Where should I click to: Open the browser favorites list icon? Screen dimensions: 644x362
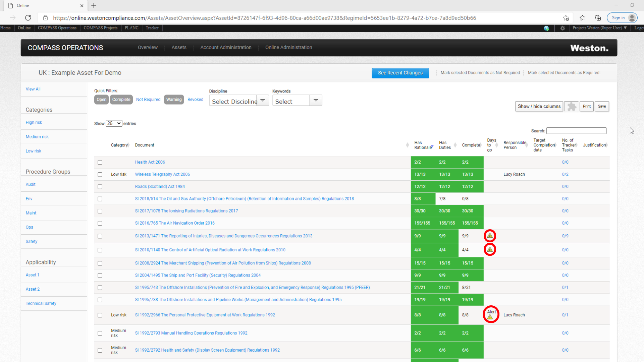point(583,18)
